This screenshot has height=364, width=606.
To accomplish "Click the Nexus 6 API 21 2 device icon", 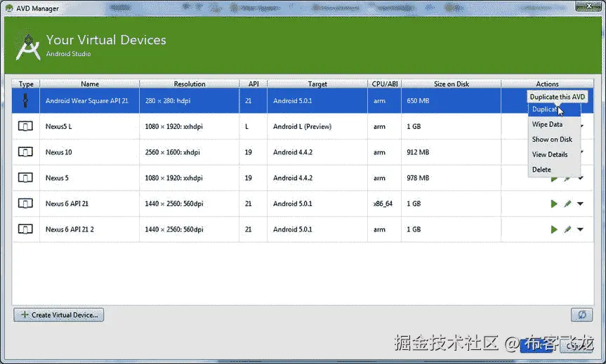I will tap(25, 229).
